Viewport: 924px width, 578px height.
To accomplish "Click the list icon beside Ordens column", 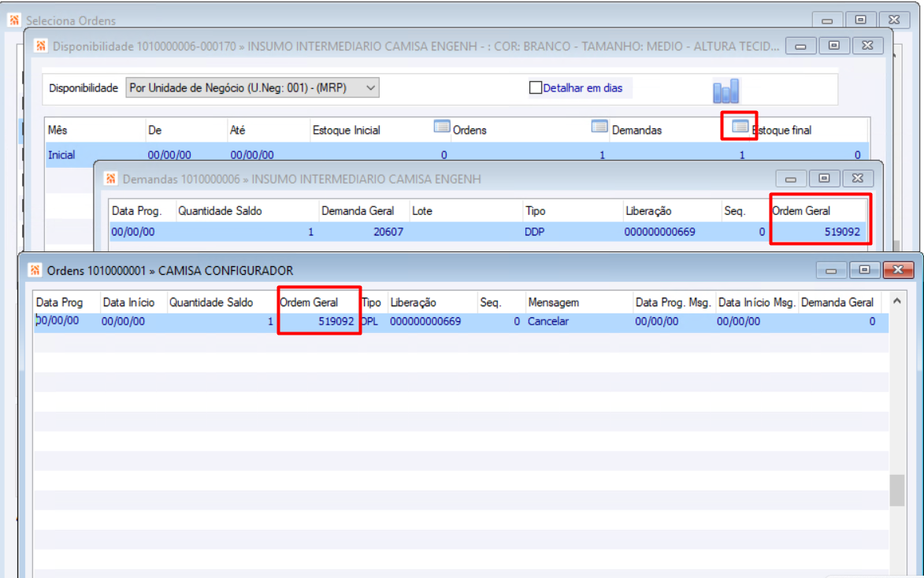I will pyautogui.click(x=442, y=127).
